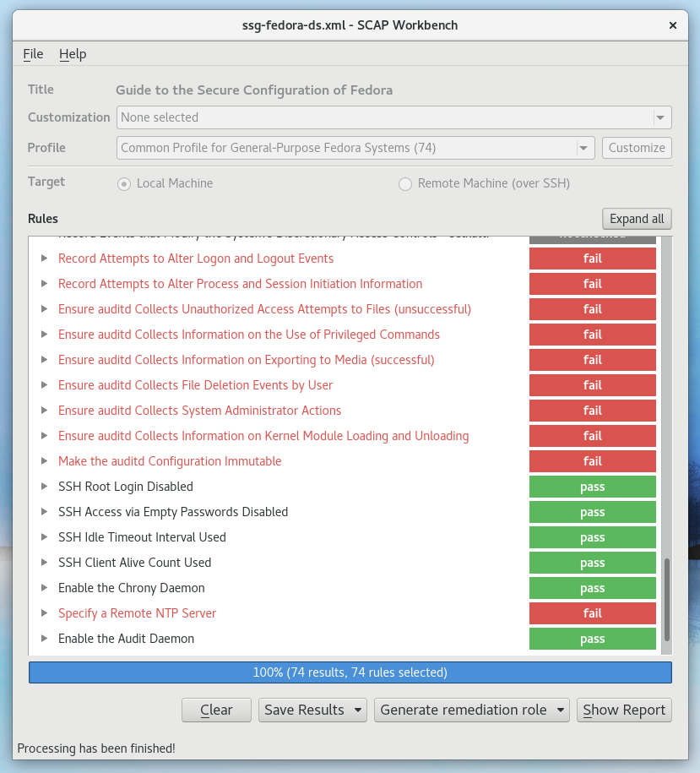Expand 'Specify a Remote NTP Server' rule

click(x=44, y=613)
